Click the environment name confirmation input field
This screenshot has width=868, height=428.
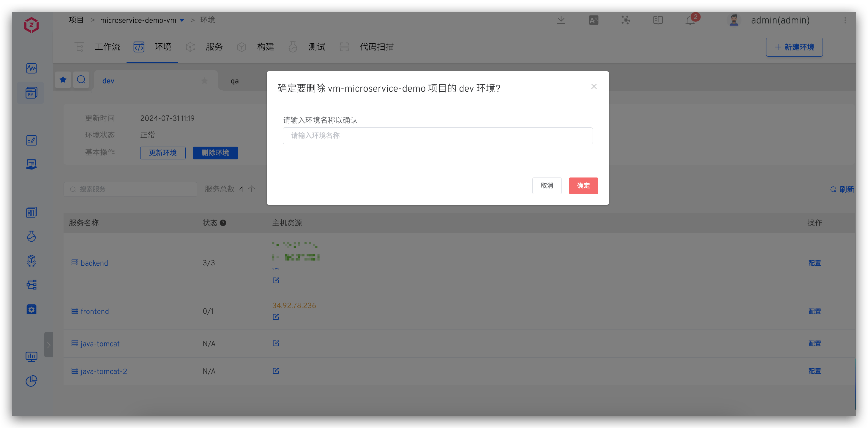[437, 136]
